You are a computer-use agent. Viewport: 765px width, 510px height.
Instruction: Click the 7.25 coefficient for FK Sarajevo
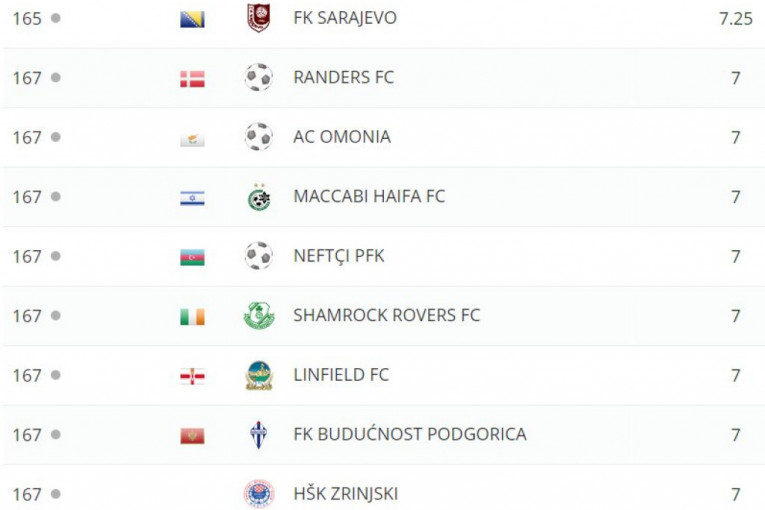[x=735, y=18]
